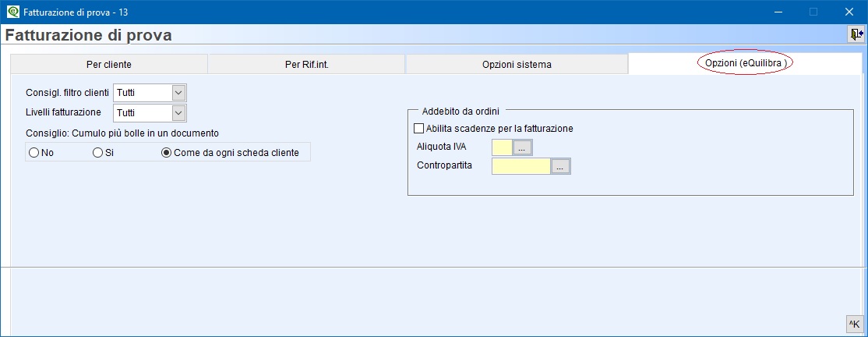This screenshot has width=868, height=337.
Task: Select the Opzioni (eQuilibra) tab
Action: (x=745, y=64)
